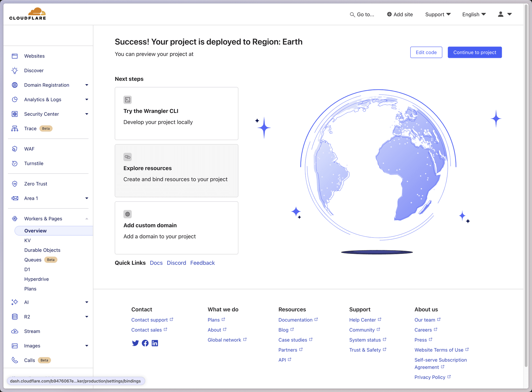The image size is (532, 392).
Task: Expand the Domain Registration section
Action: [x=87, y=85]
